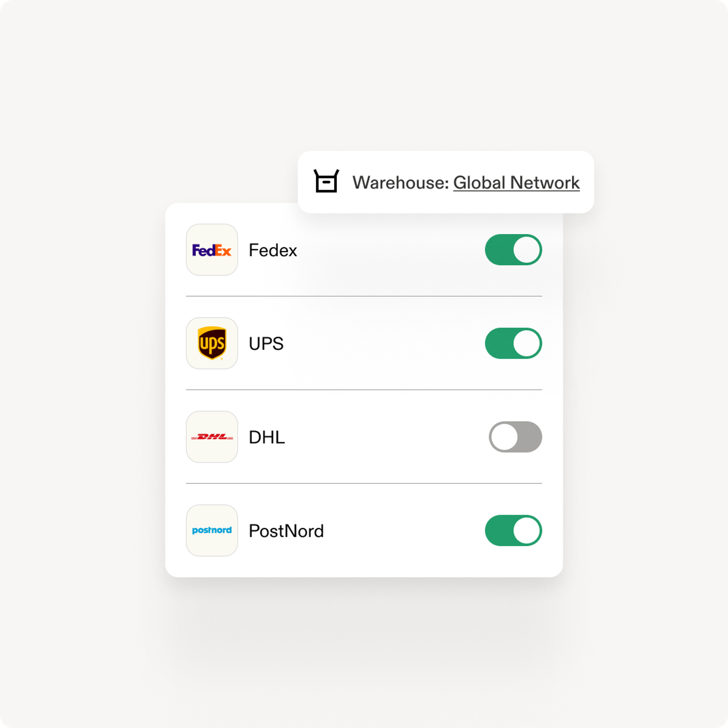Click the UPS shield logo icon
The width and height of the screenshot is (728, 728).
(212, 343)
